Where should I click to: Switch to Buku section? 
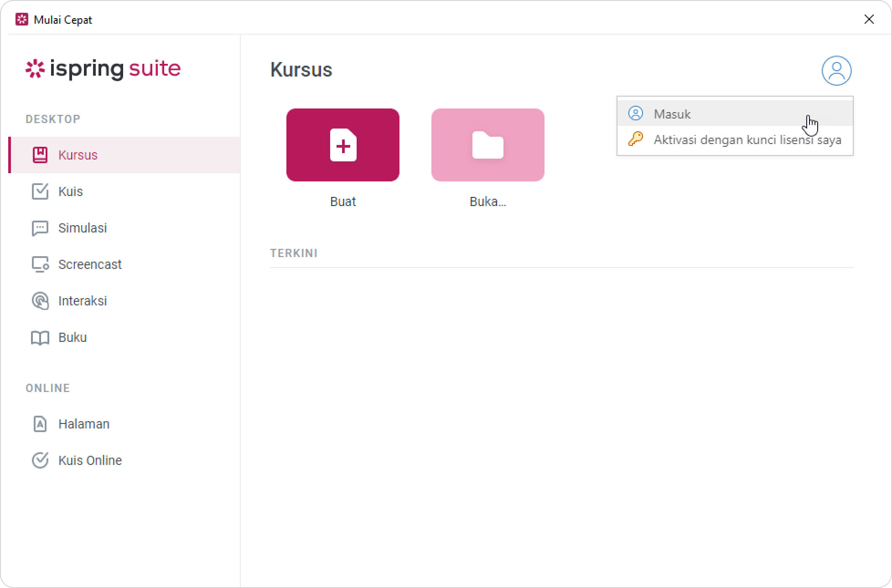pos(124,337)
